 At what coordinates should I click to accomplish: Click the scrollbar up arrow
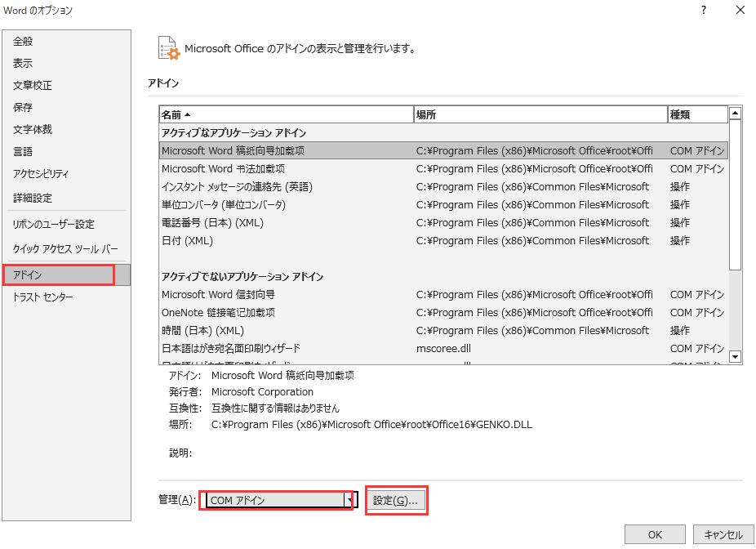(x=736, y=114)
